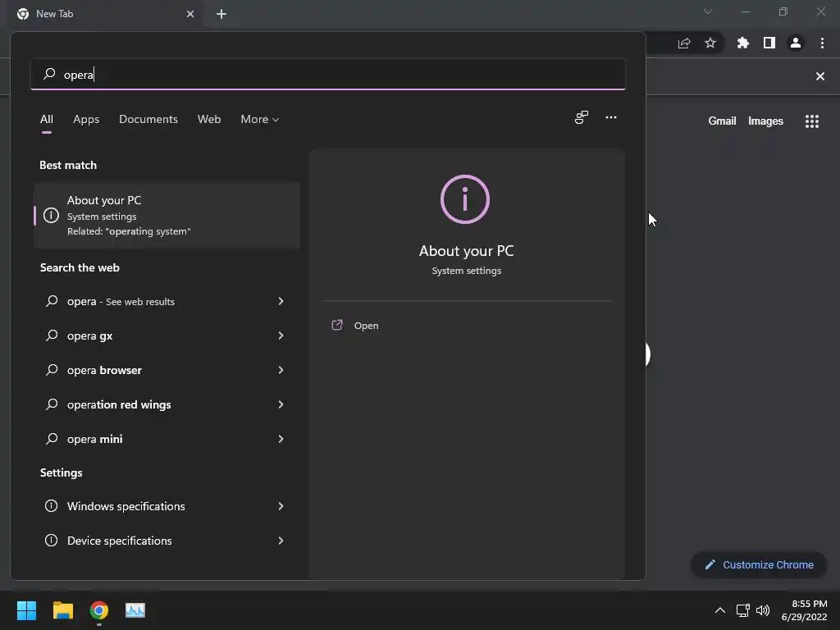Open File Explorer from the taskbar

pyautogui.click(x=62, y=610)
